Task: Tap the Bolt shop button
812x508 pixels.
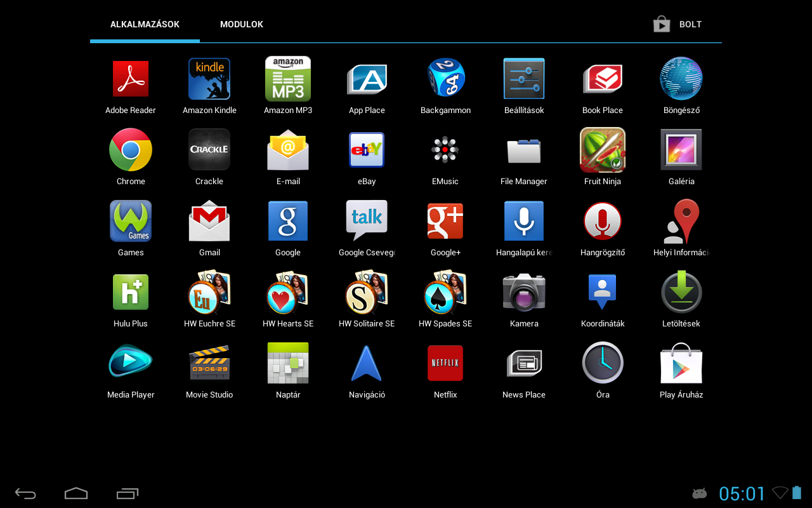Action: [x=678, y=24]
